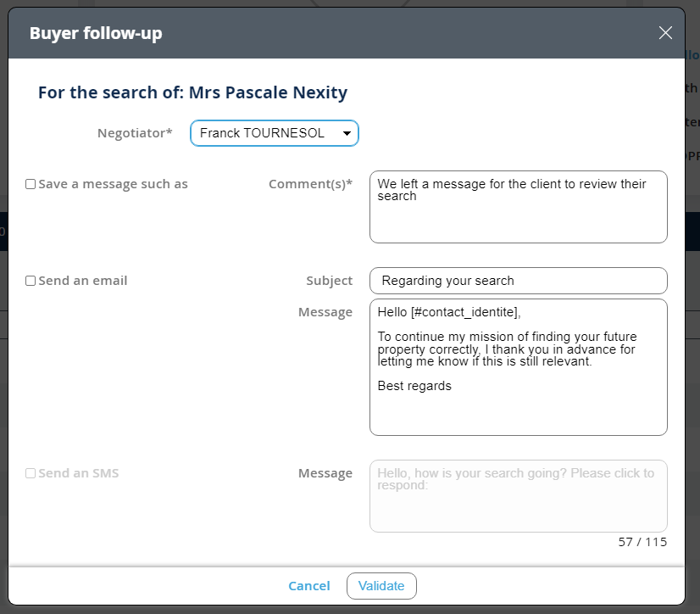The height and width of the screenshot is (614, 700).
Task: Close the Buyer follow-up dialog
Action: [665, 33]
